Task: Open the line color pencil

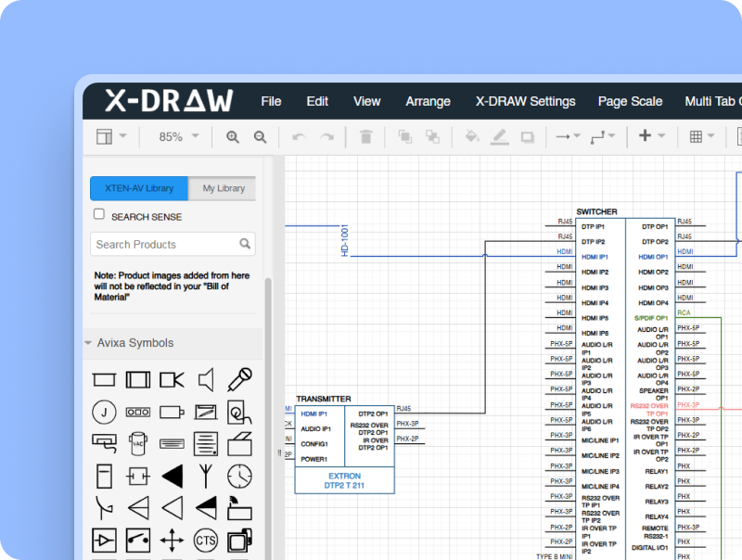Action: [499, 136]
